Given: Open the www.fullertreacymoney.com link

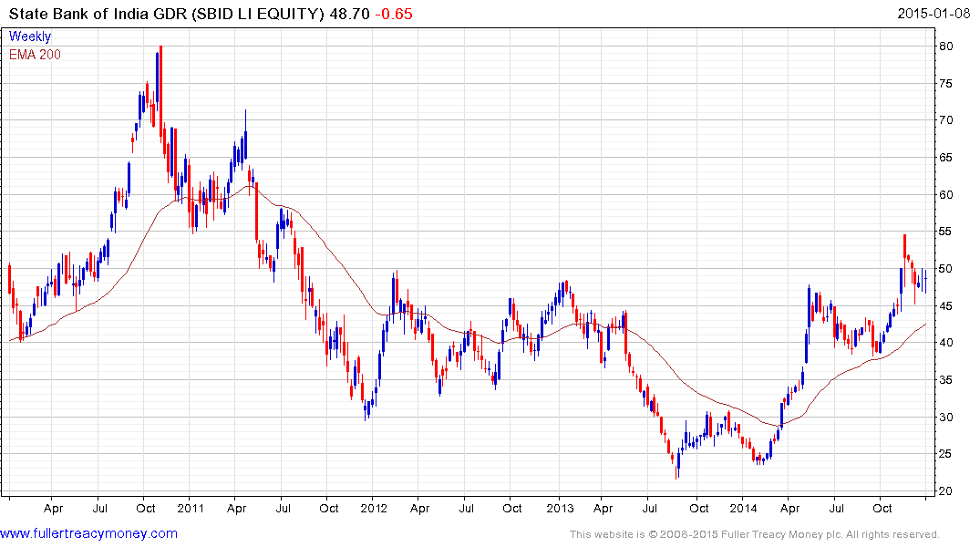Looking at the screenshot, I should click(88, 534).
